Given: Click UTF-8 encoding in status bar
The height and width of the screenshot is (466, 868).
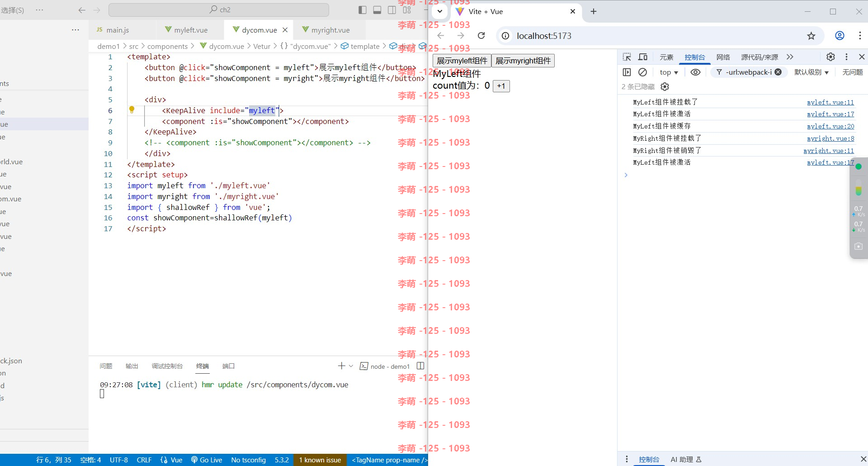Looking at the screenshot, I should (x=119, y=460).
